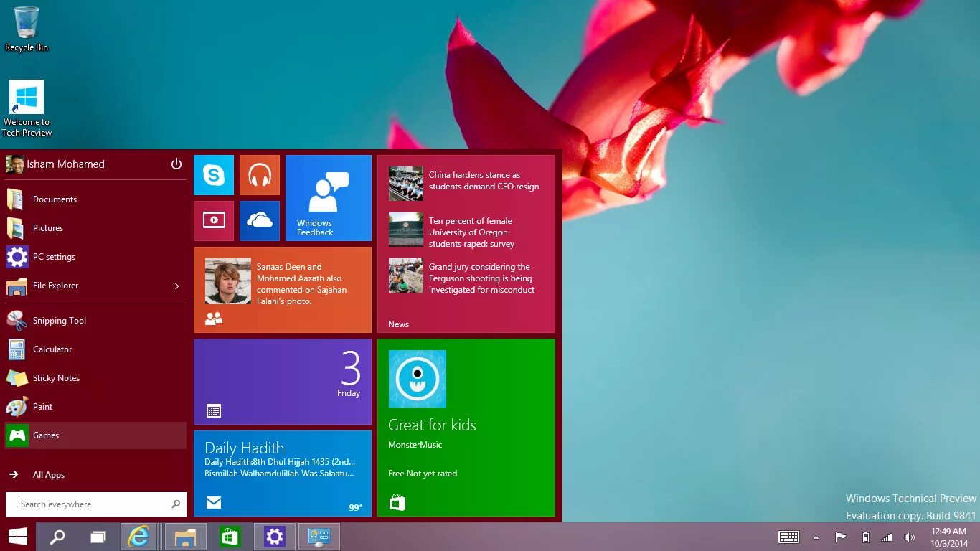Read China hardens stance news headline

(x=484, y=181)
